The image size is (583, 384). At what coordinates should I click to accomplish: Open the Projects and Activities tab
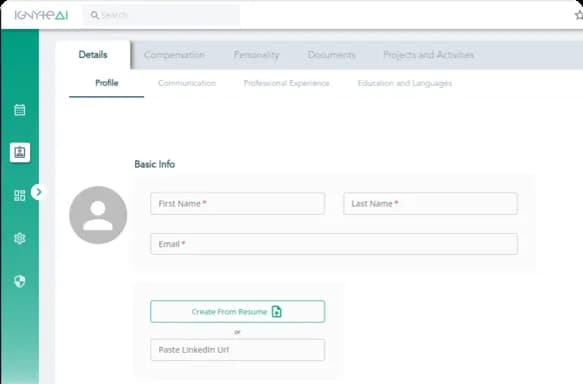(429, 55)
